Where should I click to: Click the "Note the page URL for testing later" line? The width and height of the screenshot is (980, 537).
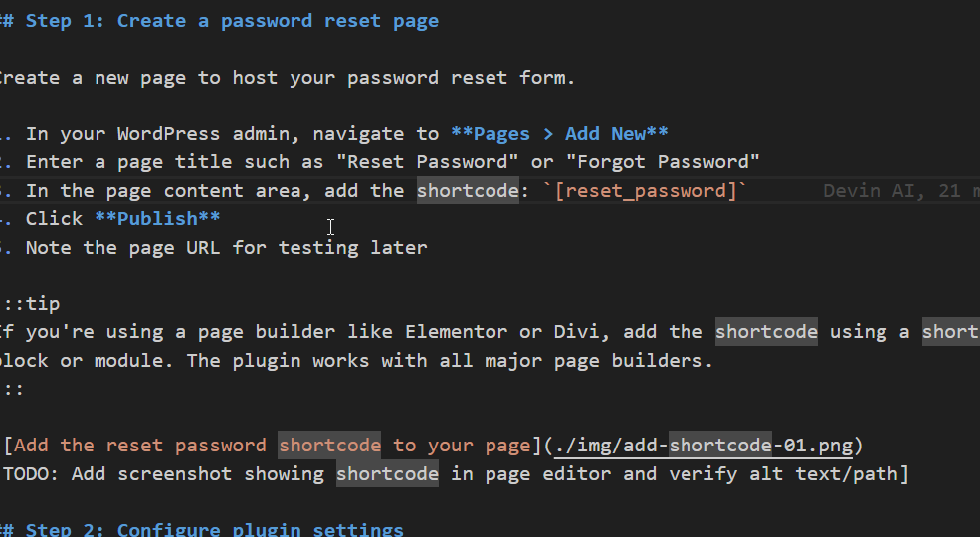226,248
